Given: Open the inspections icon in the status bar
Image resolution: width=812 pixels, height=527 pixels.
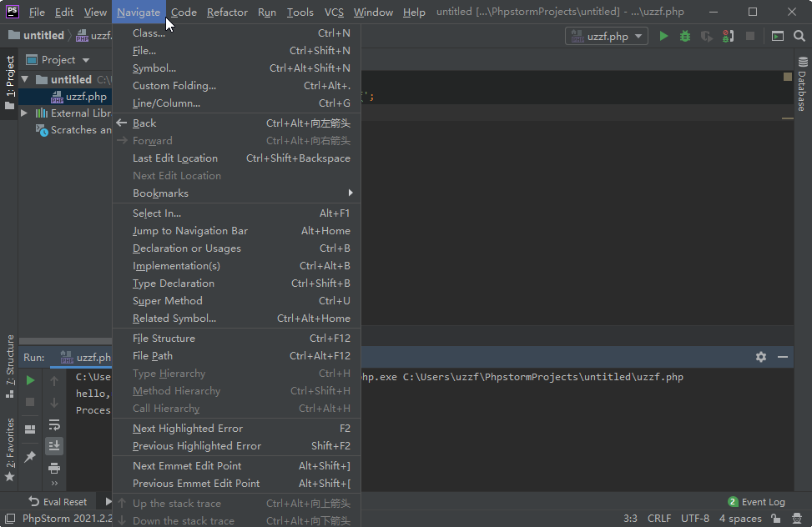Looking at the screenshot, I should [797, 518].
